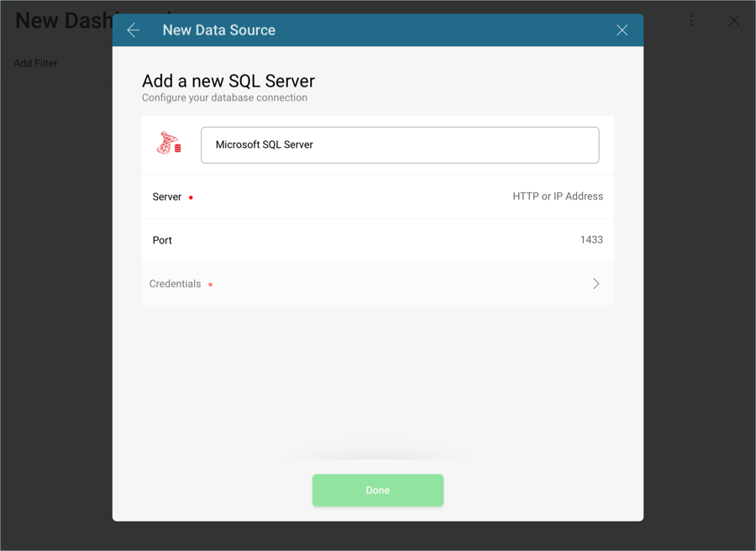Image resolution: width=756 pixels, height=551 pixels.
Task: Edit the Microsoft SQL Server name field
Action: point(400,145)
